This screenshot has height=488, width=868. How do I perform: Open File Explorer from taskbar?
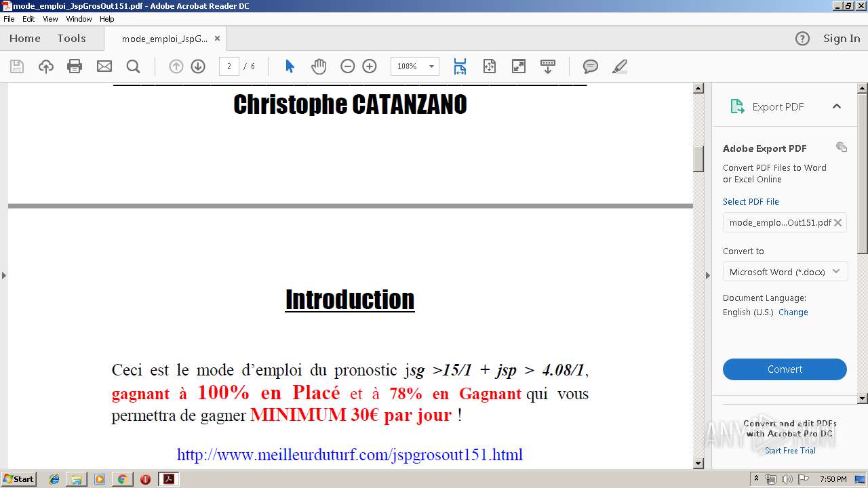pos(77,479)
